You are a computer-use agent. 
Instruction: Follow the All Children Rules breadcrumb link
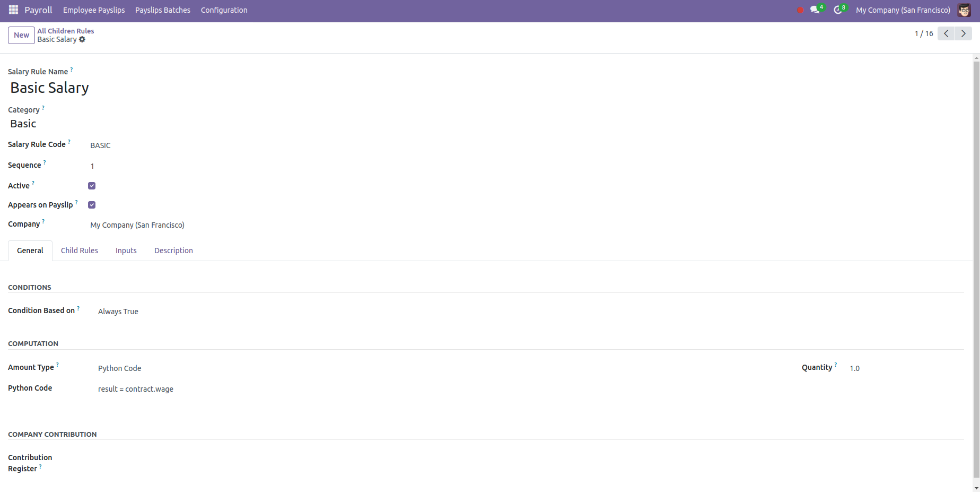(x=66, y=31)
